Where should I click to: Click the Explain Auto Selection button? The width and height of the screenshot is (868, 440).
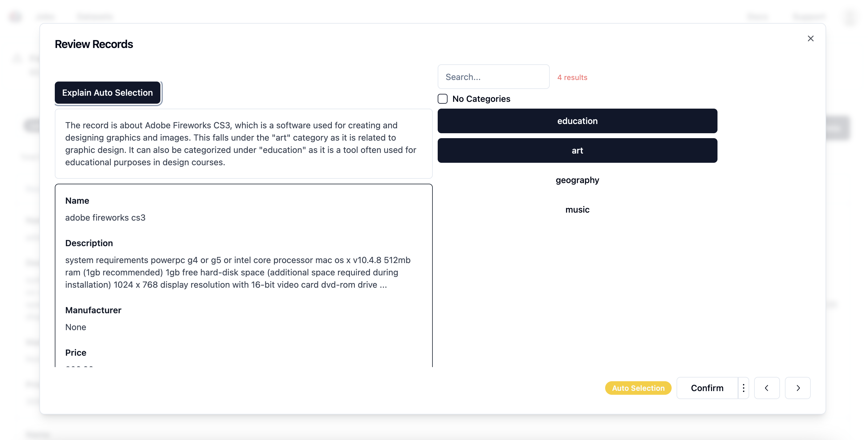107,93
